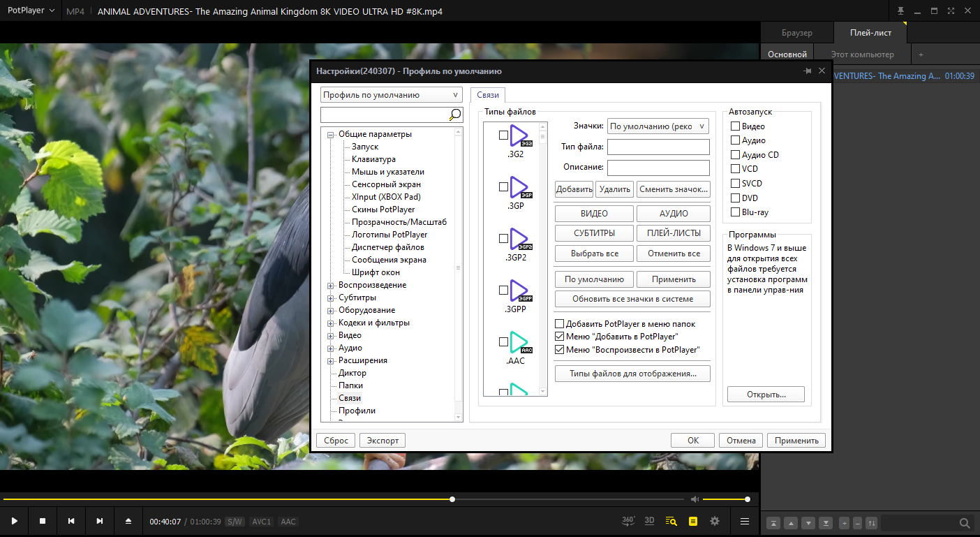Image resolution: width=980 pixels, height=537 pixels.
Task: Uncheck Меню "Добавить в PotPlayer"
Action: tap(559, 337)
